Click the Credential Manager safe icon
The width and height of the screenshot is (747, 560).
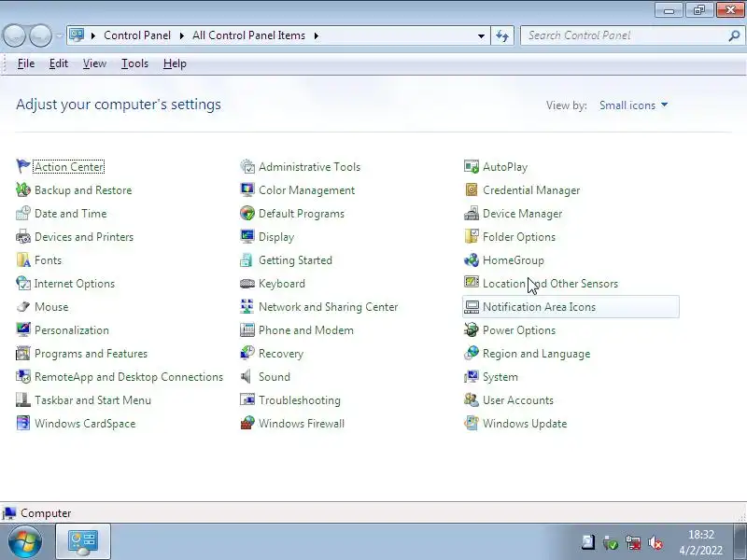472,190
